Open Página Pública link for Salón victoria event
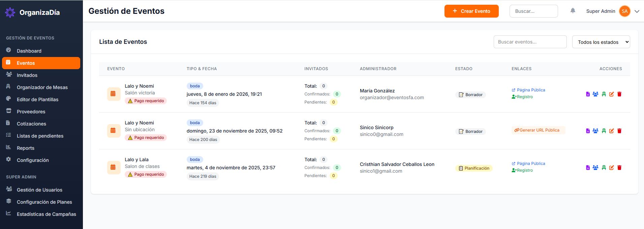644x229 pixels. pos(528,90)
